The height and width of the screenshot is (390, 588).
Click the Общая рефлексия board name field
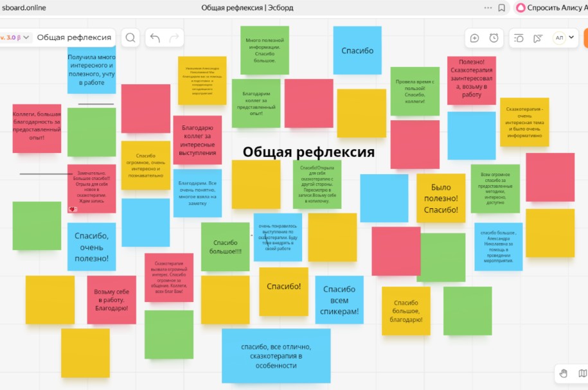[74, 37]
